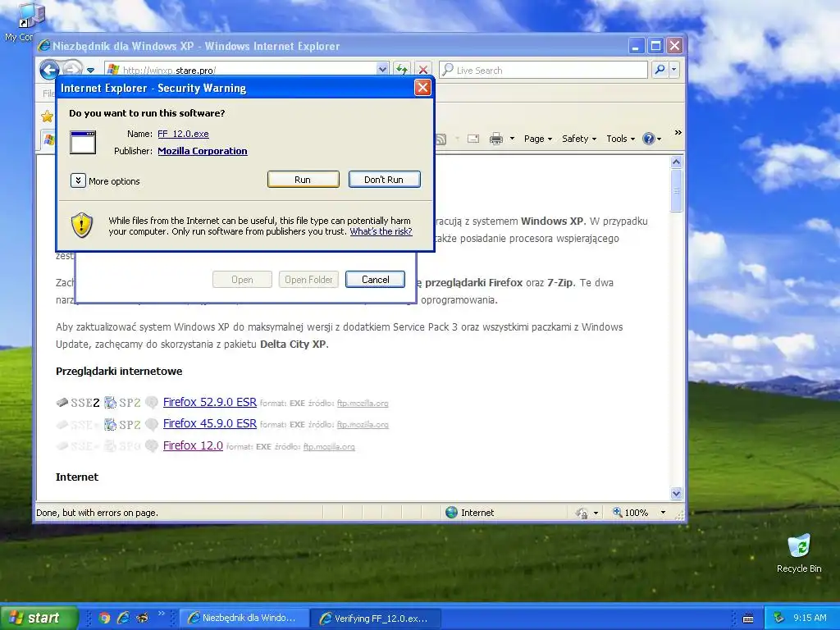Expand the command bar overflow chevron

(678, 133)
